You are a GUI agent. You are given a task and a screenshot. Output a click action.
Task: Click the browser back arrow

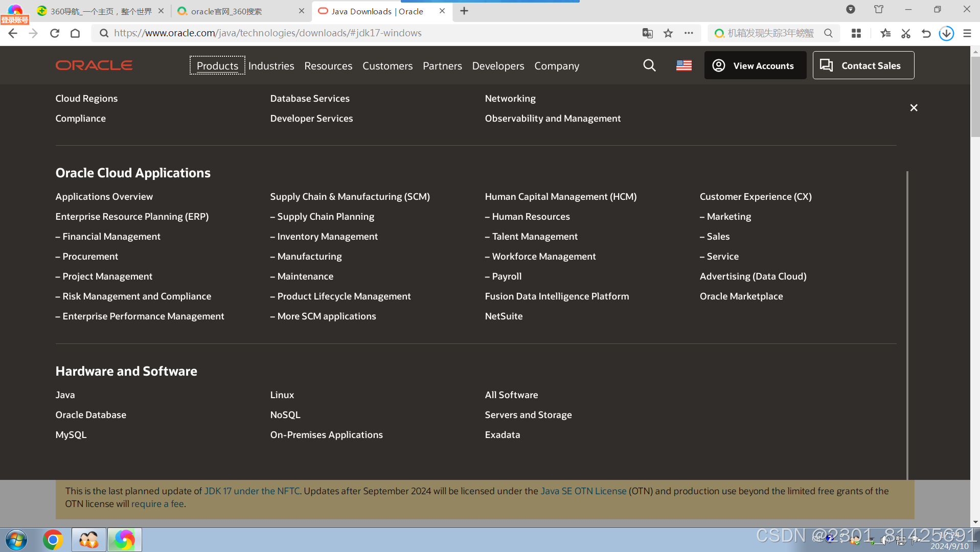13,33
